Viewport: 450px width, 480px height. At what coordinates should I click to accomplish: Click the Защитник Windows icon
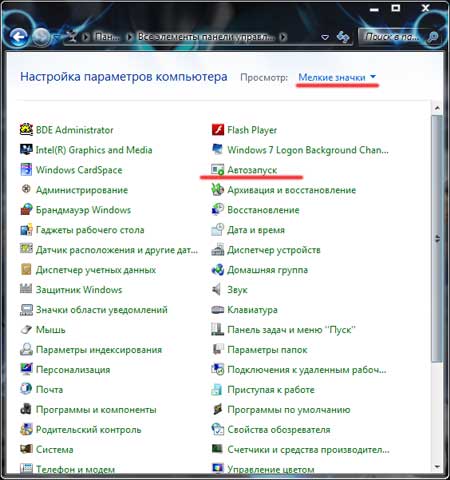26,289
